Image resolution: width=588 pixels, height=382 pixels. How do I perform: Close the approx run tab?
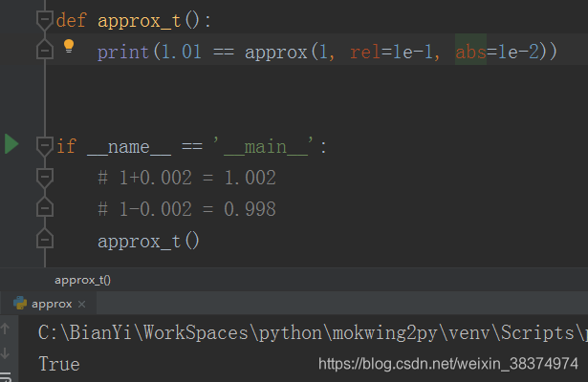click(x=82, y=304)
